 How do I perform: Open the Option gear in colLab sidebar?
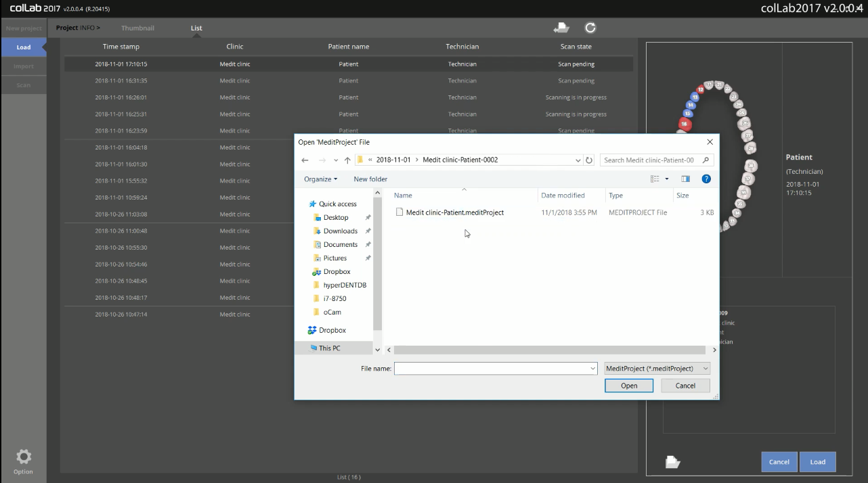pos(23,457)
